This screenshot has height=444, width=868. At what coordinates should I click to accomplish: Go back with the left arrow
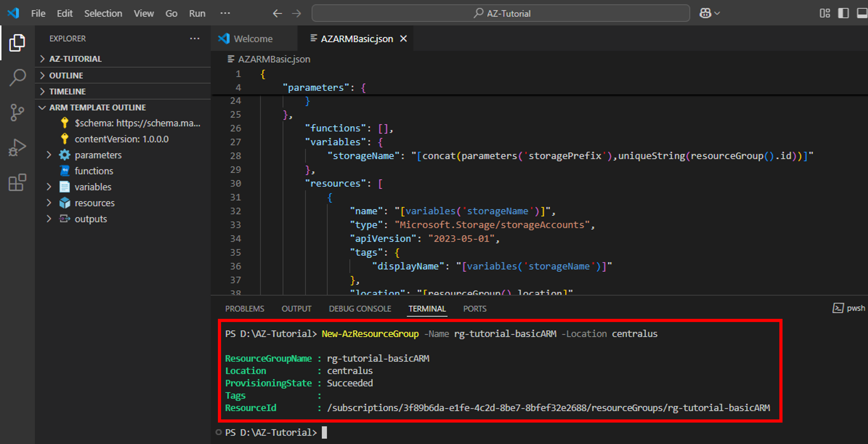click(x=277, y=14)
